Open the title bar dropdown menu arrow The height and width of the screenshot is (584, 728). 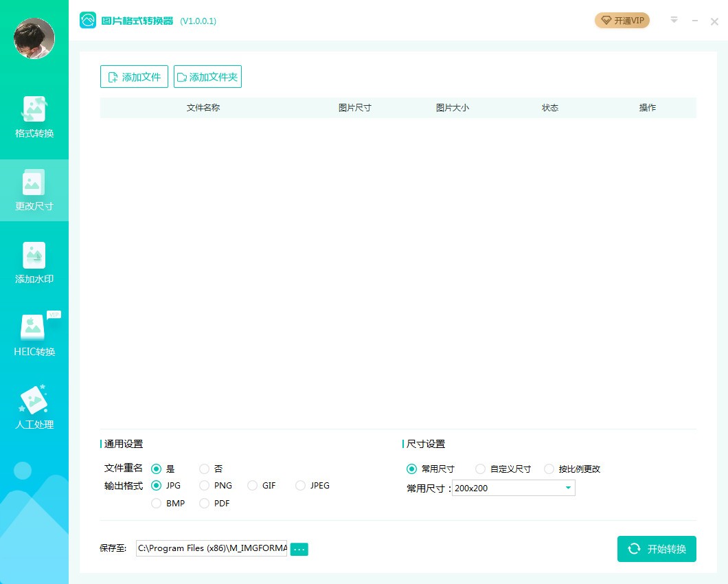[x=674, y=21]
